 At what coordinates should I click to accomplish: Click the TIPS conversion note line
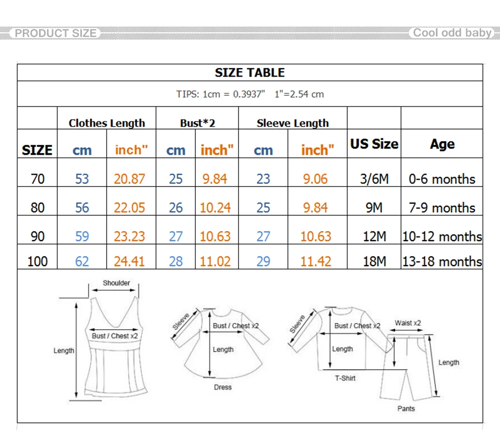click(250, 94)
